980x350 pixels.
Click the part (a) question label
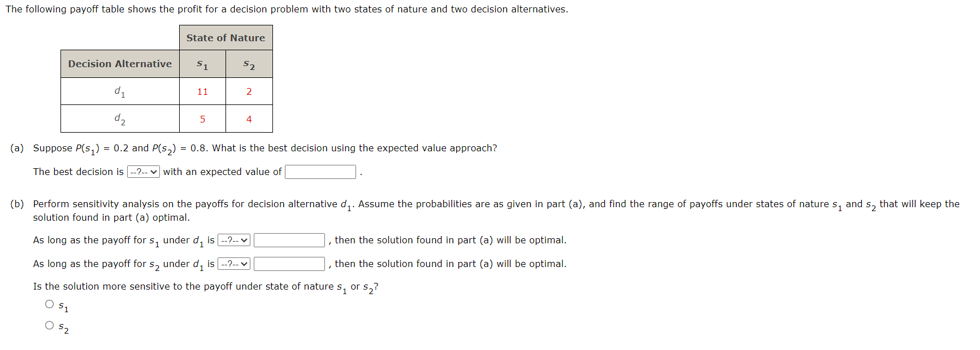click(17, 148)
